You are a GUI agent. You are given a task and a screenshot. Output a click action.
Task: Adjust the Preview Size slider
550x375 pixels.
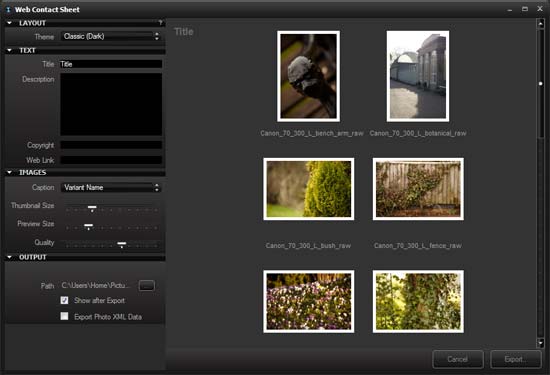click(89, 226)
